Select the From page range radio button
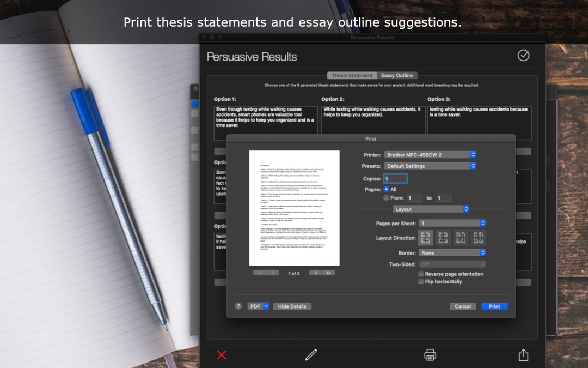The width and height of the screenshot is (588, 368). (386, 197)
